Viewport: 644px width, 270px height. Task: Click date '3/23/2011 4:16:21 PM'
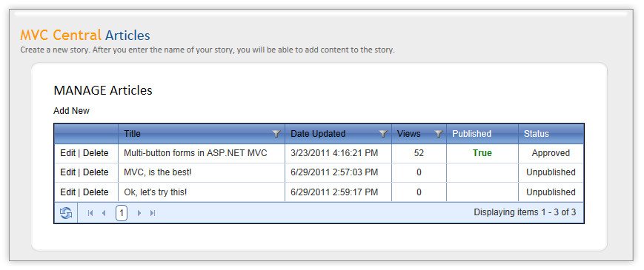tap(334, 153)
